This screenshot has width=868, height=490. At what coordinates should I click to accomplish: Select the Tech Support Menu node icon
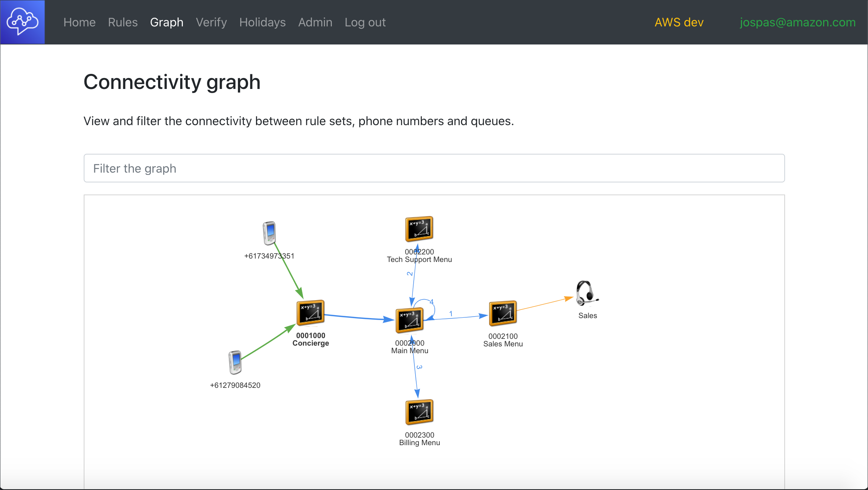point(419,229)
